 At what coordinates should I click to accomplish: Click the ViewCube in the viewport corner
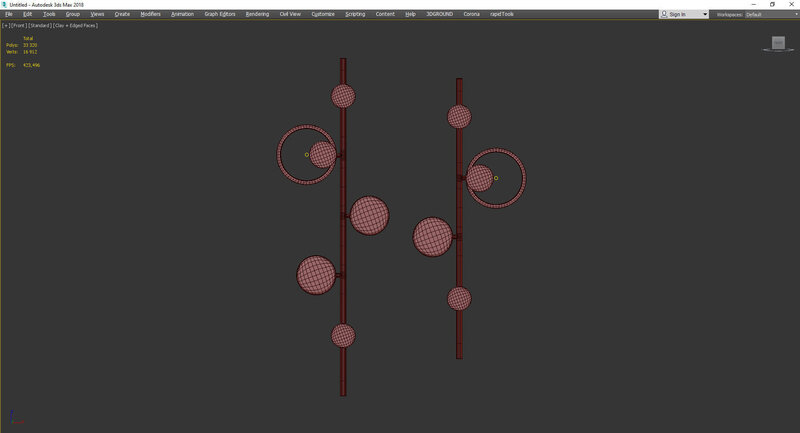pyautogui.click(x=778, y=42)
